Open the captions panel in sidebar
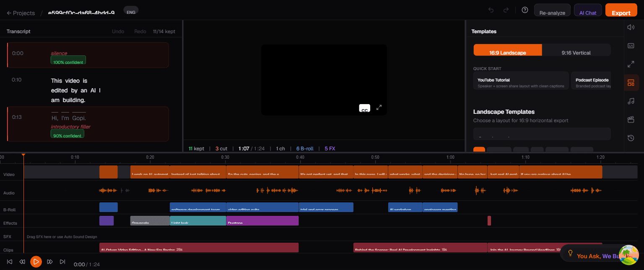Image resolution: width=644 pixels, height=270 pixels. click(x=631, y=46)
